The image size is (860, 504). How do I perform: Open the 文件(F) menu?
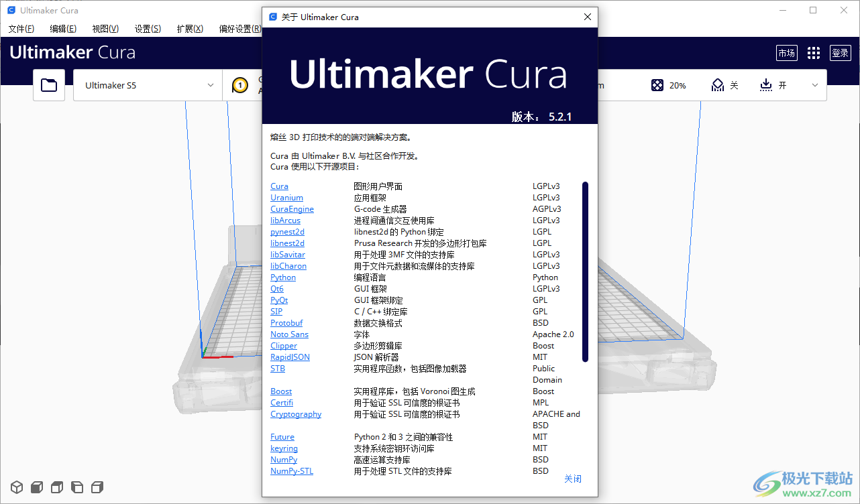click(21, 29)
